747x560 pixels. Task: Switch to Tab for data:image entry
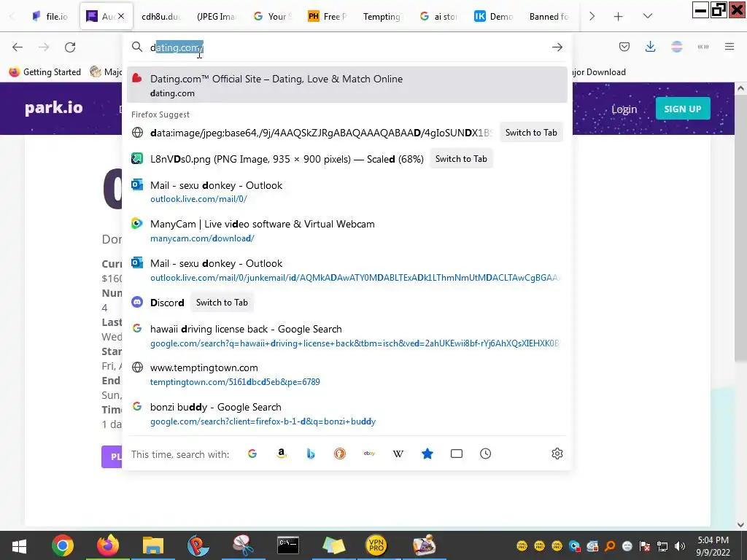(x=531, y=133)
